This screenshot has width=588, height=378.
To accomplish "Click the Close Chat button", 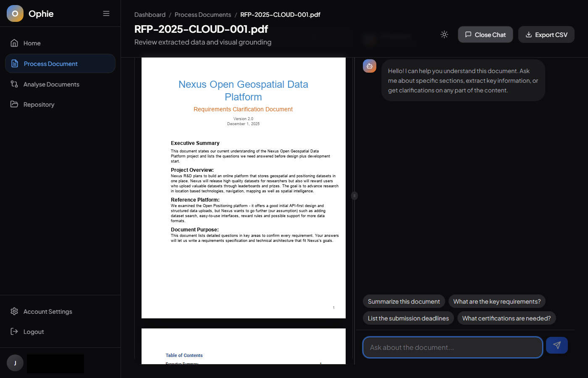I will pyautogui.click(x=485, y=34).
